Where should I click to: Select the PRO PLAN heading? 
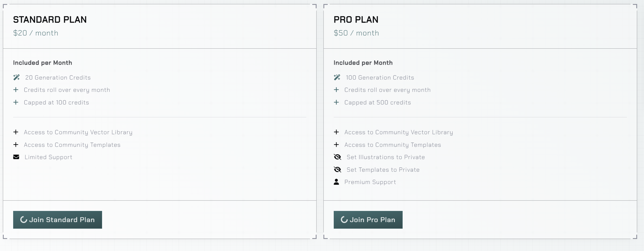(x=356, y=19)
